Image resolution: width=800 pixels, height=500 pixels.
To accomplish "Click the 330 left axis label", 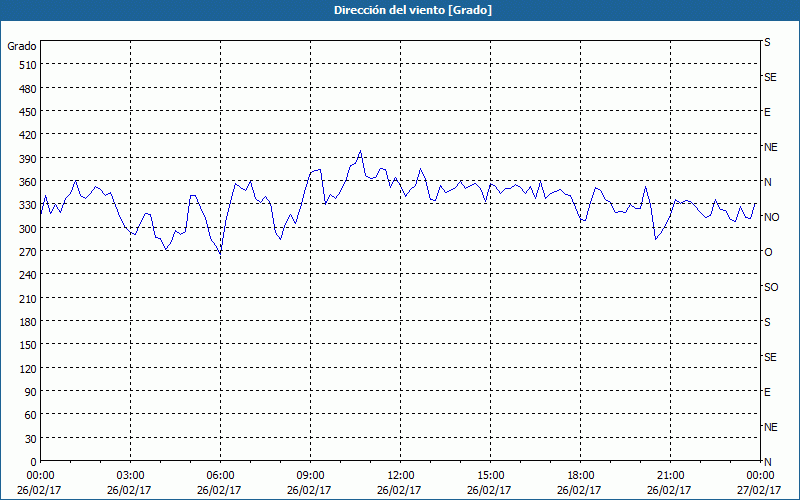I will pos(29,205).
